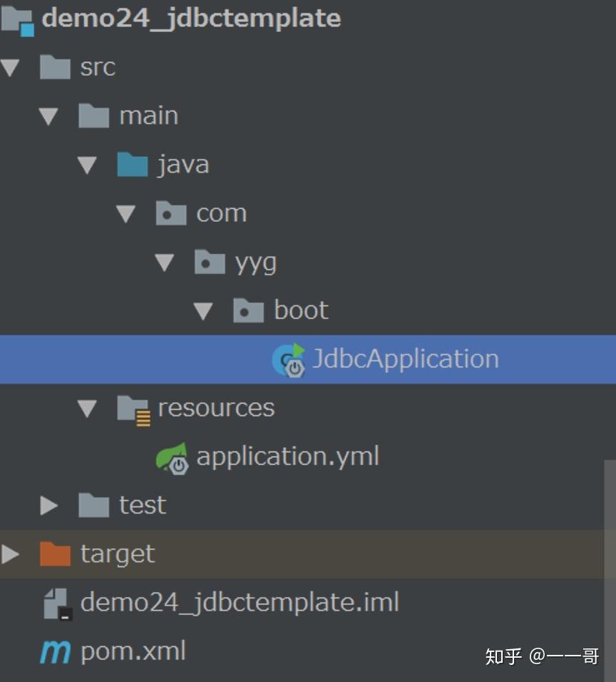This screenshot has height=682, width=616.
Task: Collapse the src folder
Action: pyautogui.click(x=11, y=67)
